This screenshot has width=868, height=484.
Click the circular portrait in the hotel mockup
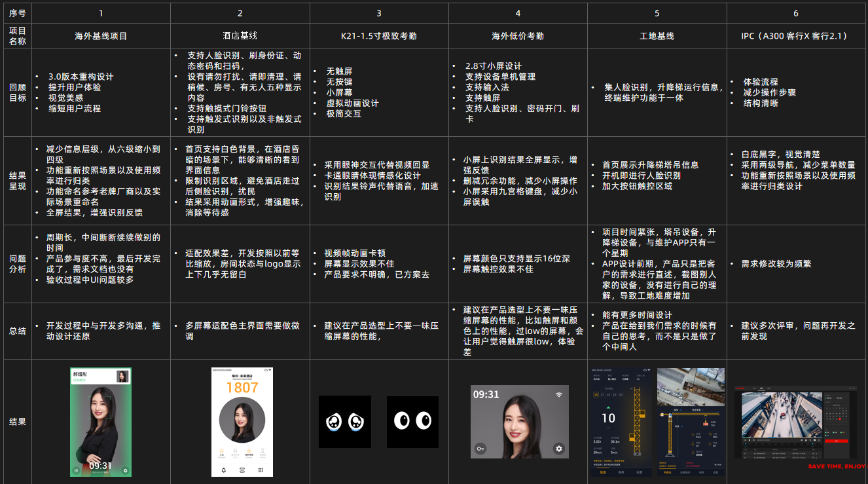[x=242, y=420]
